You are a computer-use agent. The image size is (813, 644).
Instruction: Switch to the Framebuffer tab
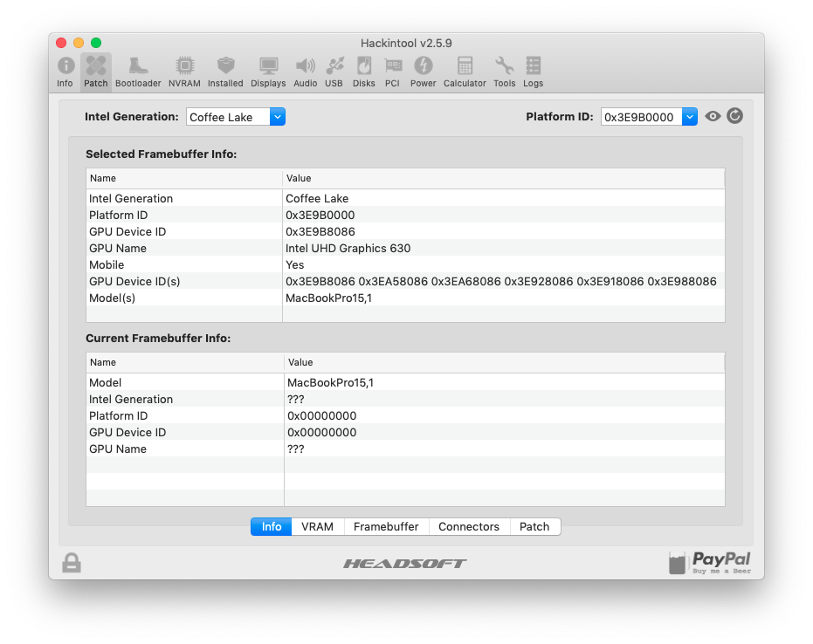point(386,526)
